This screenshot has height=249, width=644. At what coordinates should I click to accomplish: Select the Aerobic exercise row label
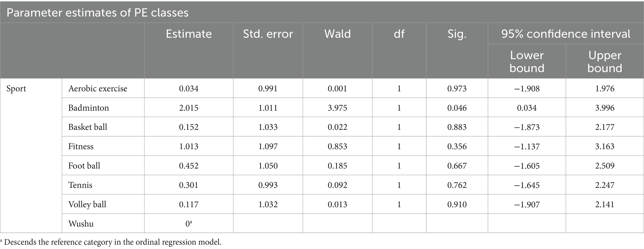click(x=98, y=89)
